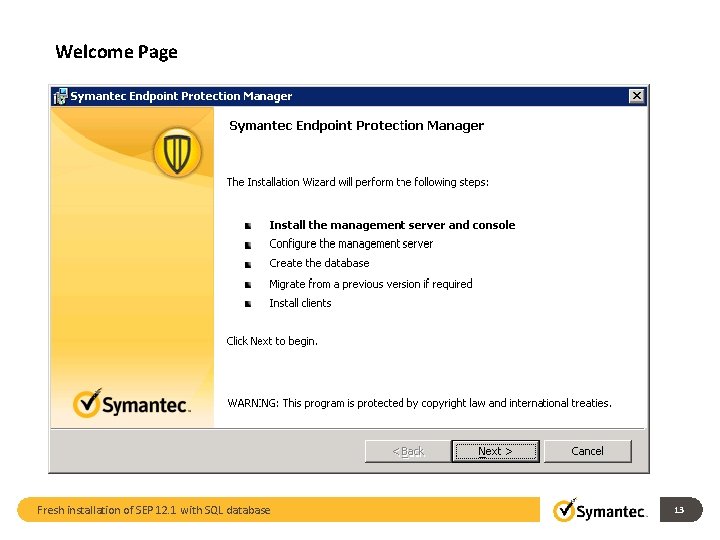Image resolution: width=720 pixels, height=540 pixels.
Task: Click the installer icon in the title bar
Action: (x=60, y=96)
